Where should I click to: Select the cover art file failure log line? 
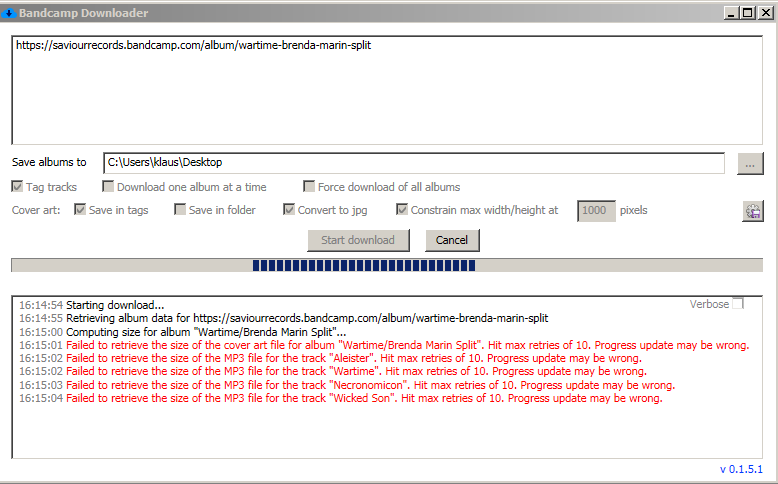point(384,345)
